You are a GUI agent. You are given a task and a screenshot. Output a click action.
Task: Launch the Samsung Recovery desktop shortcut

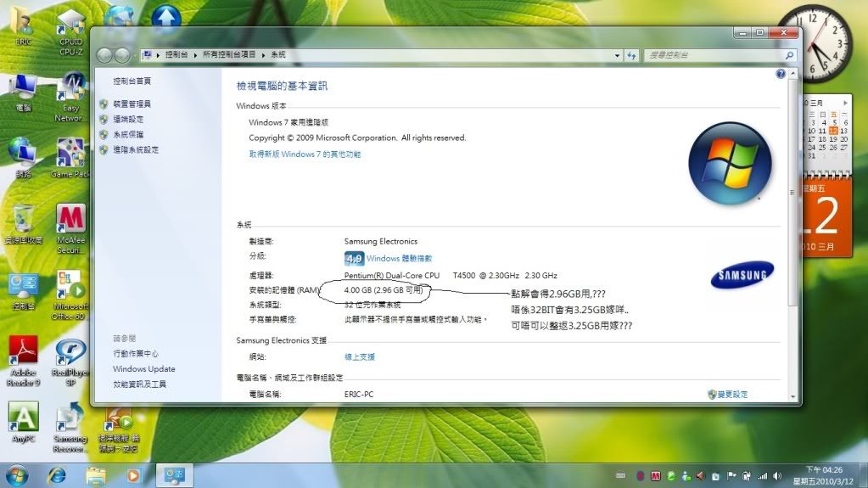[71, 428]
